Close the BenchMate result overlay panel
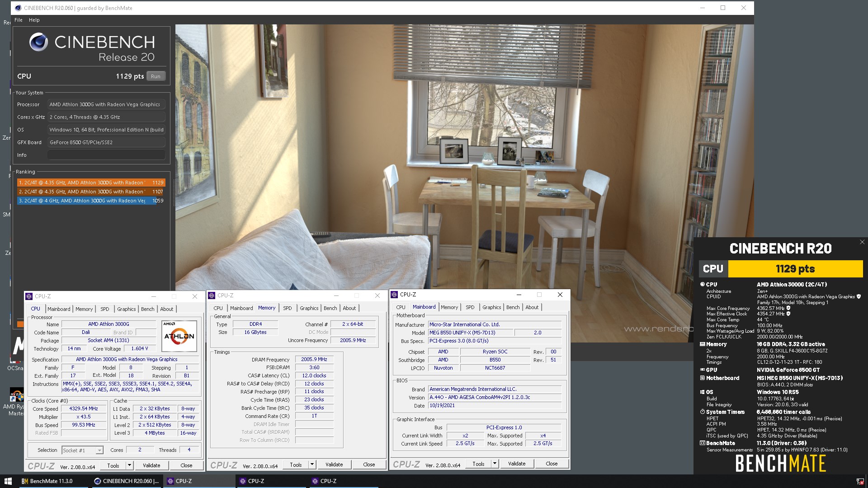The width and height of the screenshot is (868, 488). tap(862, 242)
